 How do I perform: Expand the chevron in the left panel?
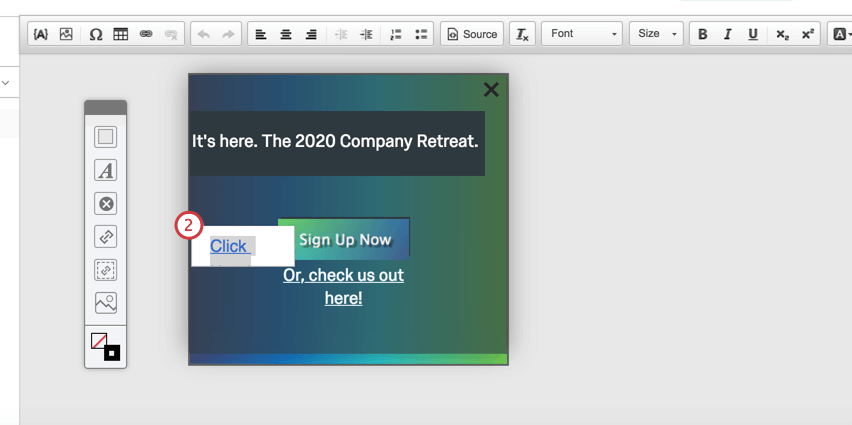(x=6, y=83)
